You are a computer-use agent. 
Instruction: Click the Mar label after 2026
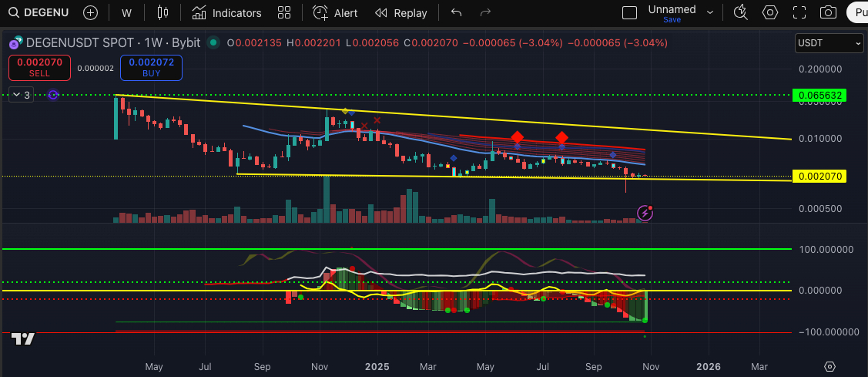(x=759, y=366)
